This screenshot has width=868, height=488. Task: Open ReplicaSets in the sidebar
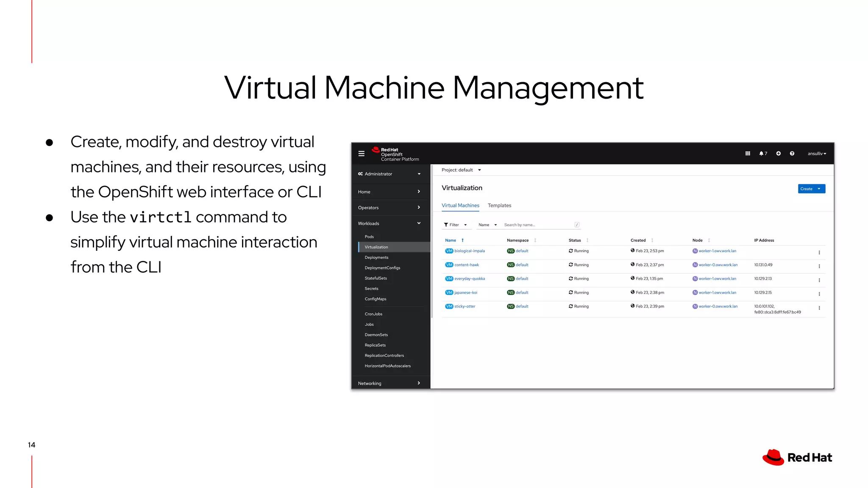pyautogui.click(x=375, y=345)
